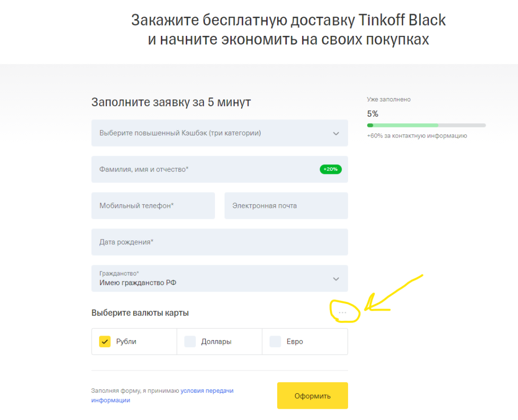The image size is (518, 420).
Task: Click the chevron arrow in citizenship field
Action: 336,279
